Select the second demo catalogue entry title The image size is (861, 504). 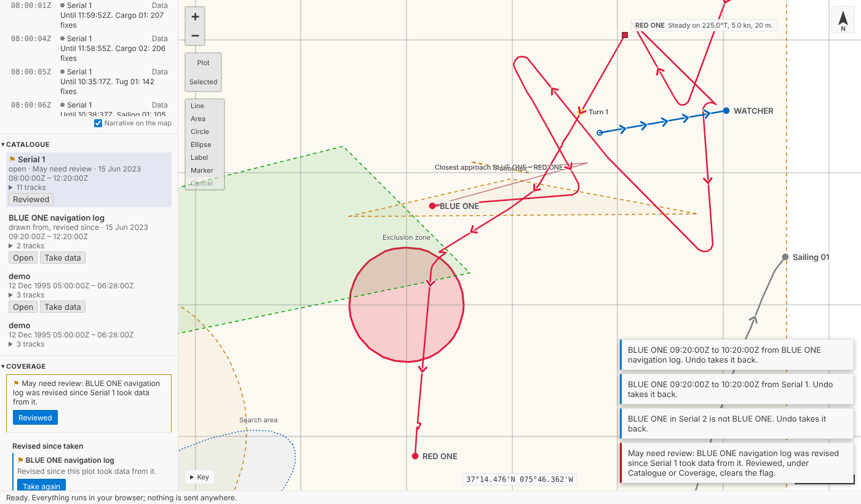click(x=19, y=325)
